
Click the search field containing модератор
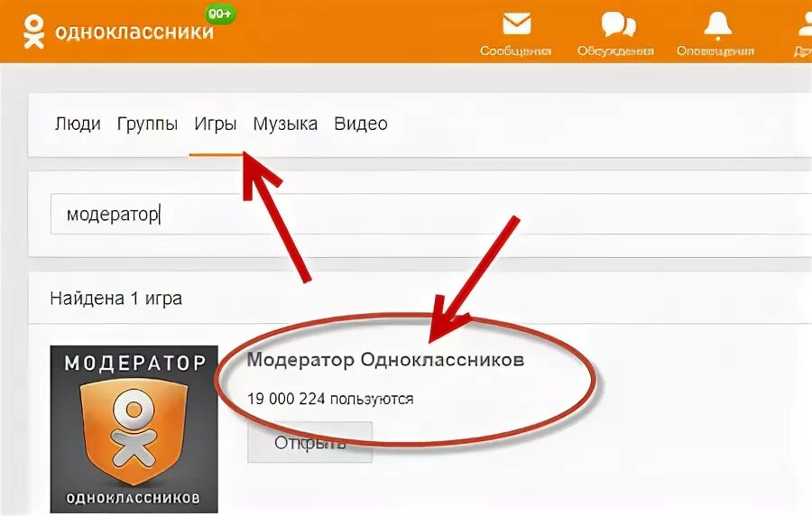[x=431, y=214]
